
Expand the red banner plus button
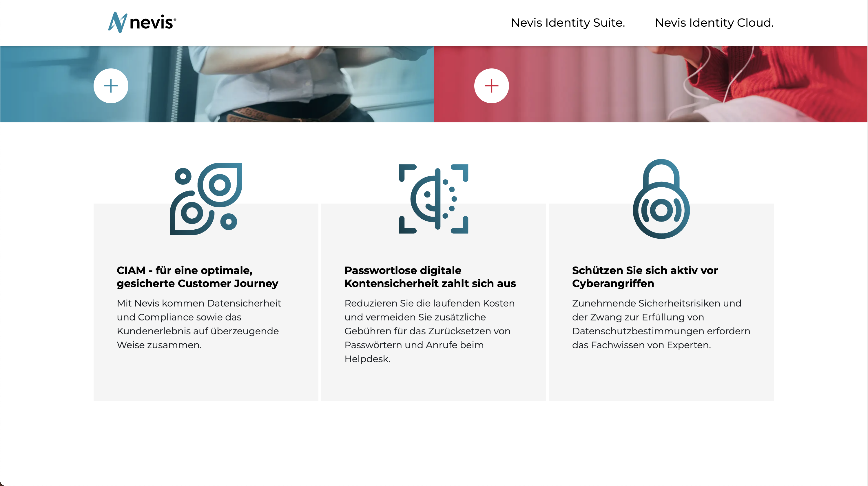pyautogui.click(x=492, y=86)
